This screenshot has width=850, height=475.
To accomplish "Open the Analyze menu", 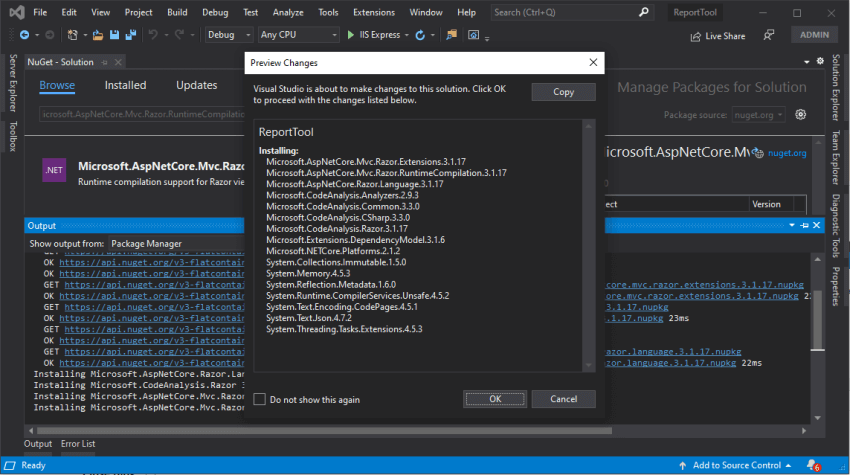I will (288, 12).
